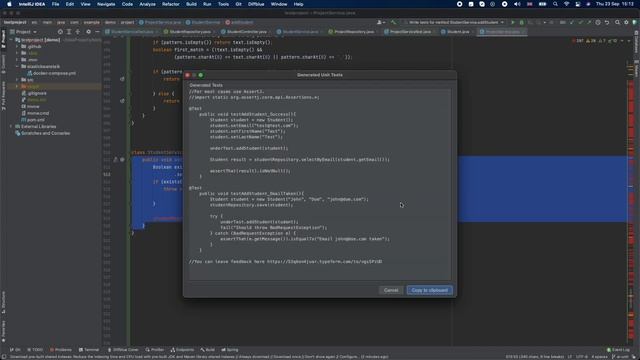Open the Analyze menu
Viewport: 640px width, 360px height.
[147, 4]
